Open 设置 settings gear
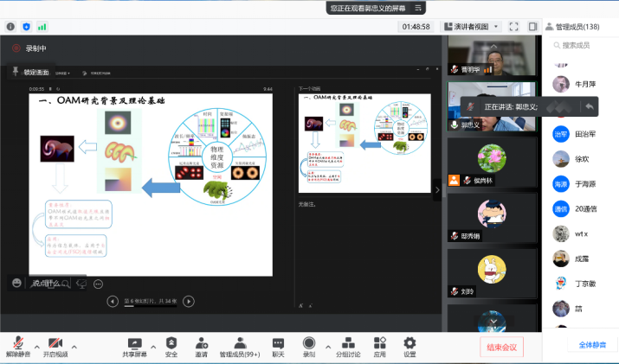 pos(409,342)
